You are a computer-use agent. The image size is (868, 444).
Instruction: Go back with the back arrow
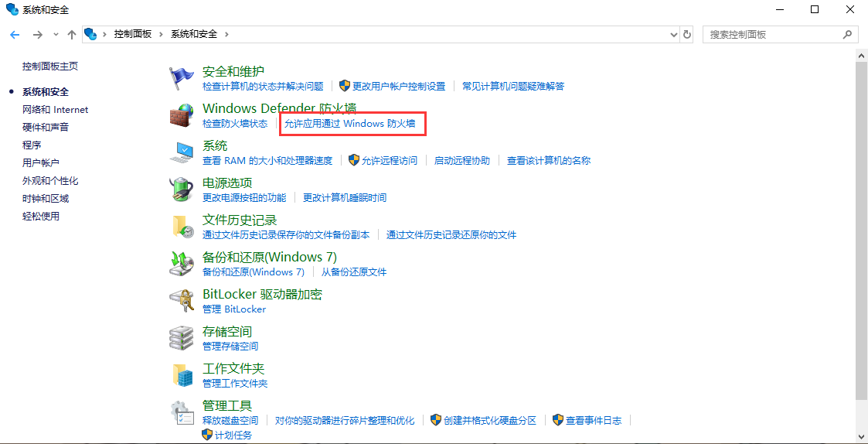(15, 34)
